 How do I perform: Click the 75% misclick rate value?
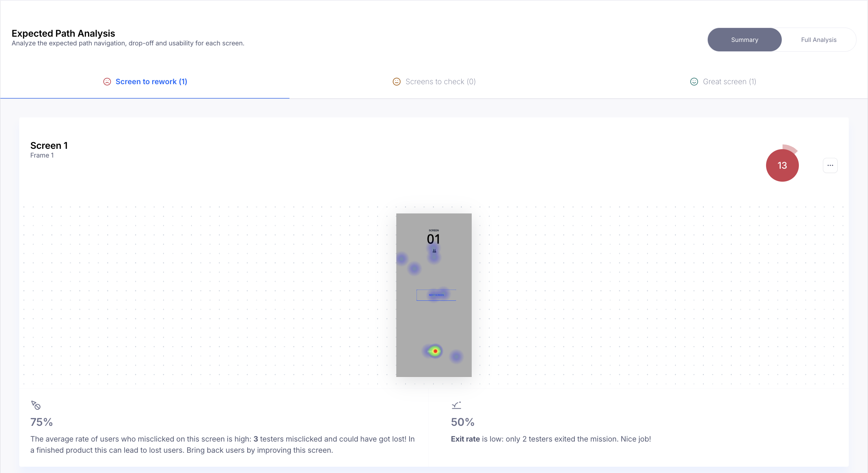(x=42, y=422)
